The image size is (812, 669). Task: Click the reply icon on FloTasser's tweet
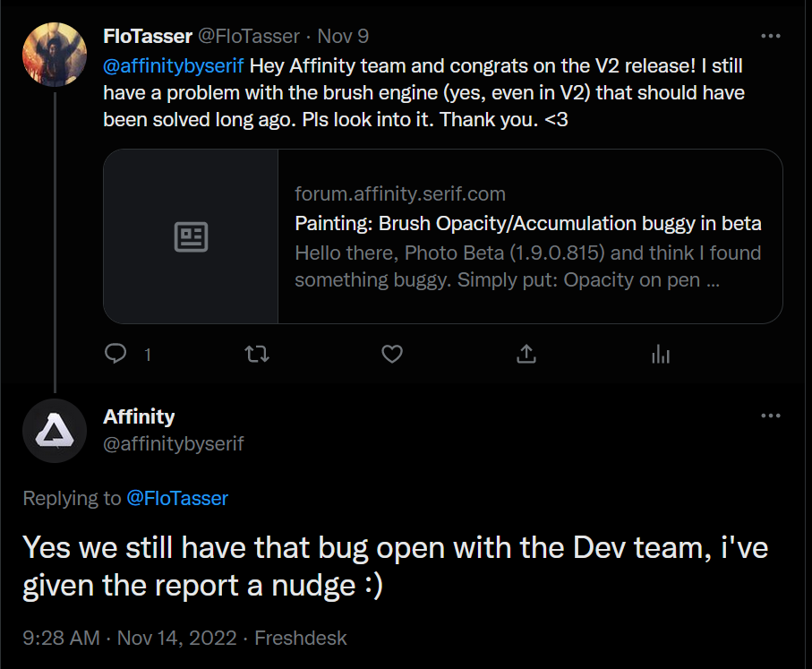(115, 354)
